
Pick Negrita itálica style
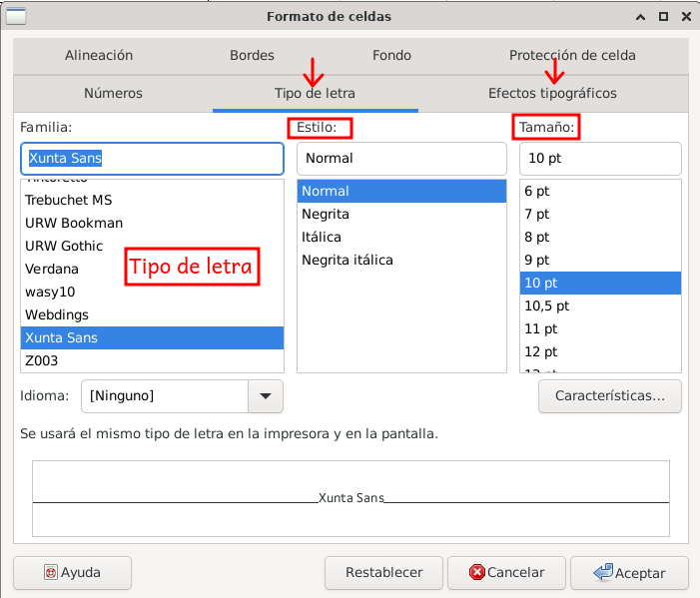pos(401,261)
